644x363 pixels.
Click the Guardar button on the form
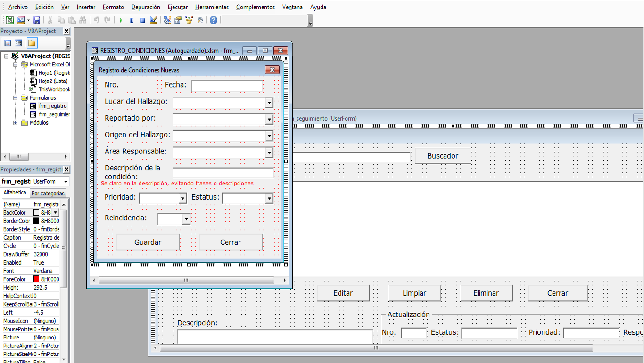coord(148,242)
